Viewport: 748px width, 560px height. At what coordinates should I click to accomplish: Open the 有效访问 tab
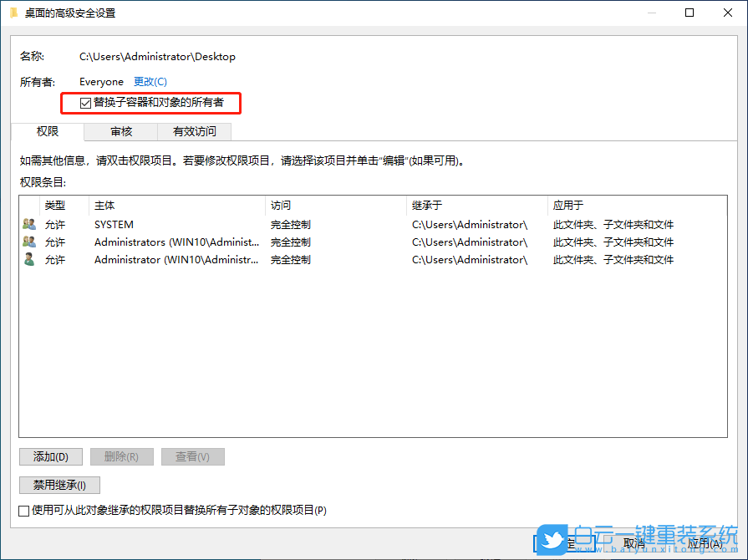pyautogui.click(x=194, y=131)
